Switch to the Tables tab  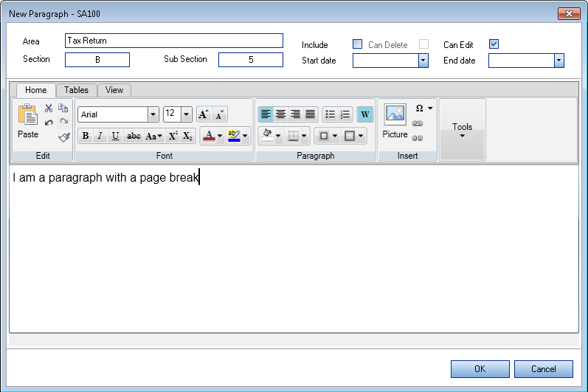point(76,90)
